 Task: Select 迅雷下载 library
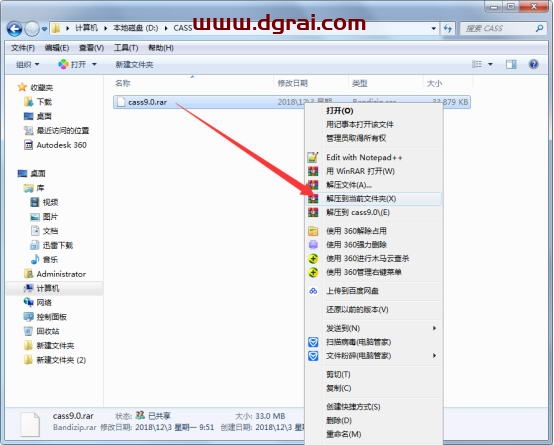click(x=52, y=245)
